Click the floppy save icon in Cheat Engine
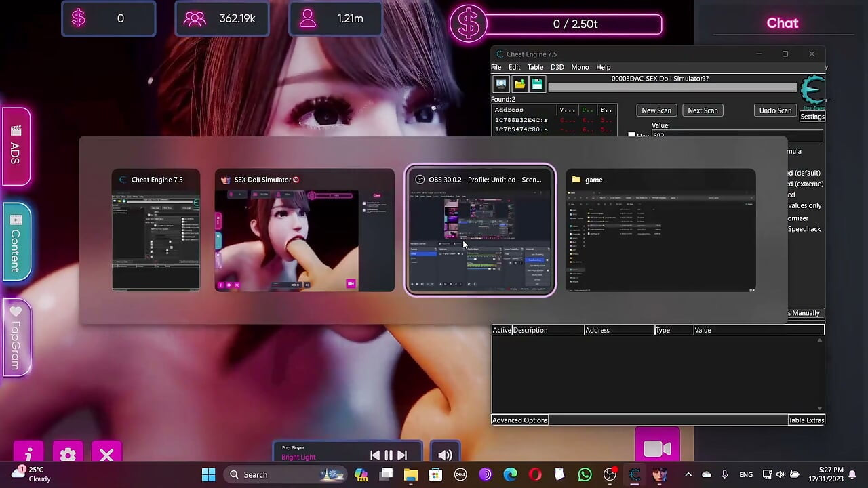Screen dimensions: 868x488 tap(537, 84)
